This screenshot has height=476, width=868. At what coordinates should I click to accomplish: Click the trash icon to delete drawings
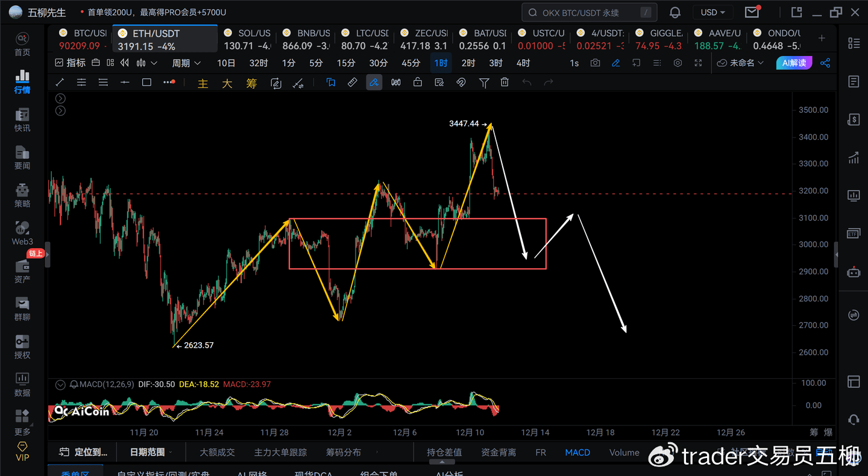(505, 83)
